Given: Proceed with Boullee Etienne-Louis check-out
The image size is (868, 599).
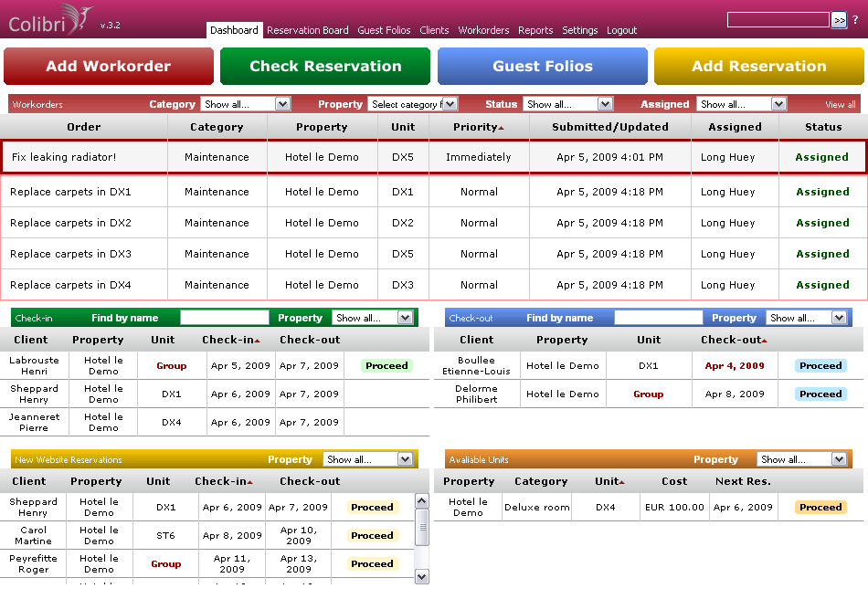Looking at the screenshot, I should (820, 365).
